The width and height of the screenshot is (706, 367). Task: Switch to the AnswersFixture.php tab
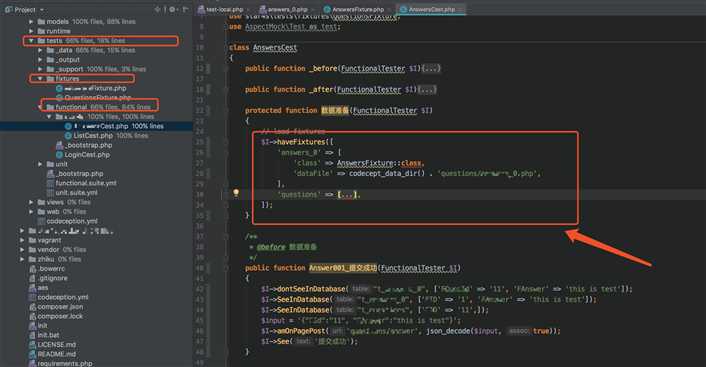358,9
